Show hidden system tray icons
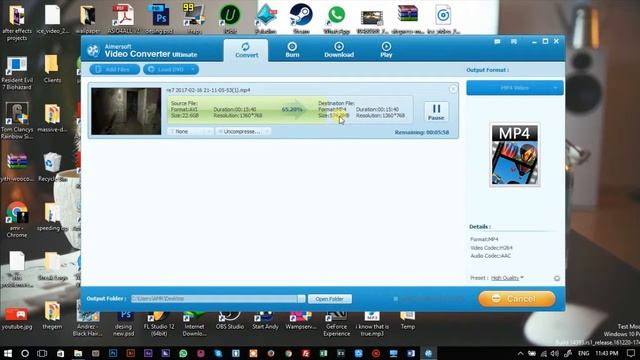640x360 pixels. [x=520, y=353]
